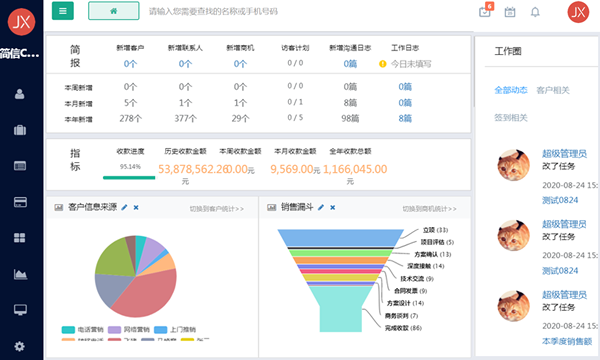600x360 pixels.
Task: Open the window-panel icon in the sidebar
Action: (x=20, y=166)
